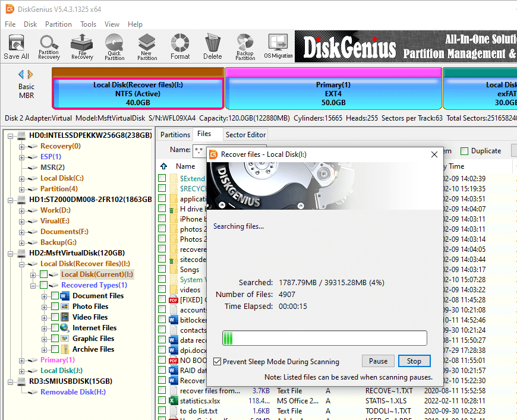Screen dimensions: 517x420
Task: Click the Save All toolbar icon
Action: 16,46
